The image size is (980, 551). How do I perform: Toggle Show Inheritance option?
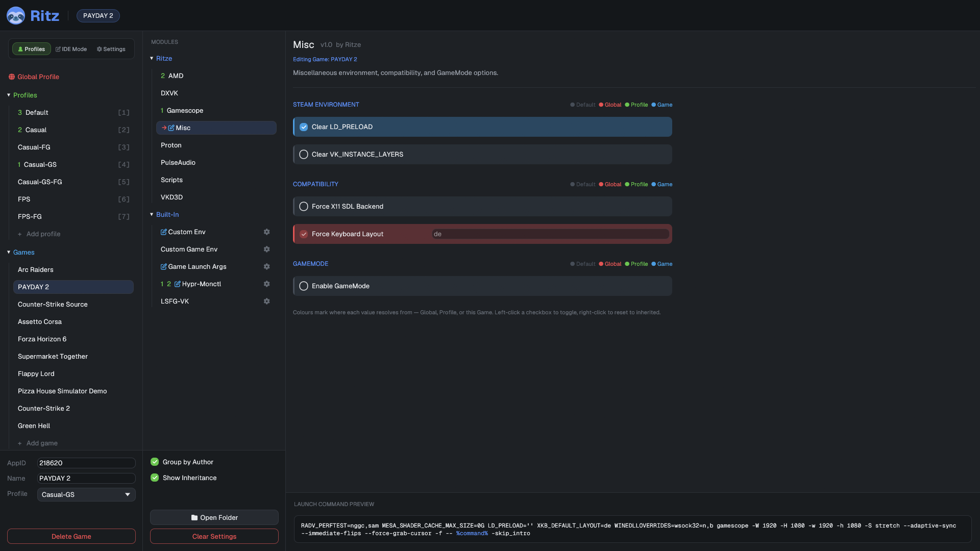click(x=155, y=478)
